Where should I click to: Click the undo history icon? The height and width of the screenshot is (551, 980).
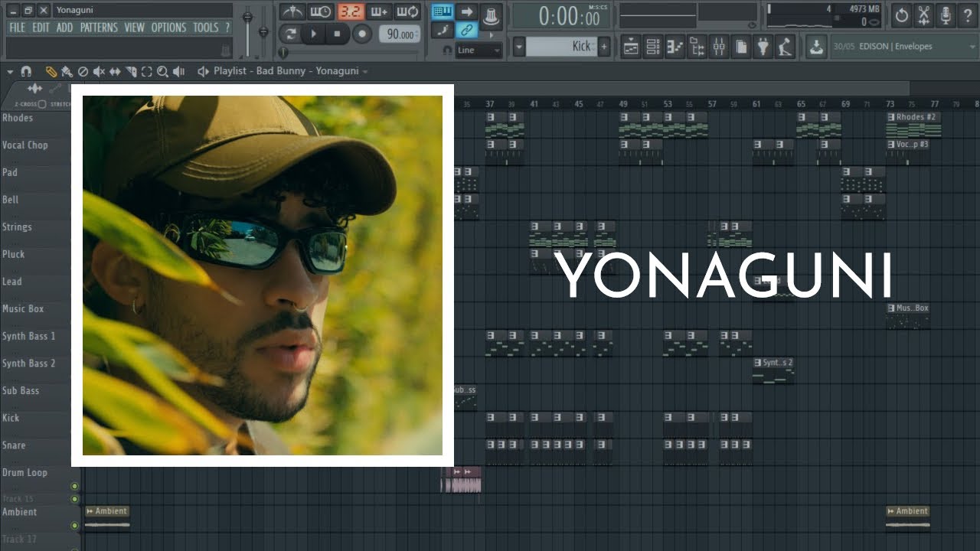[902, 15]
